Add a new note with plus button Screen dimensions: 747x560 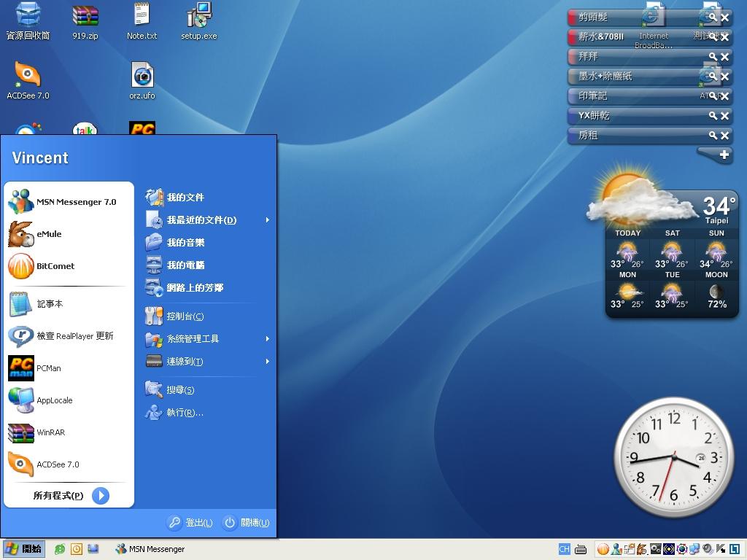click(x=724, y=155)
